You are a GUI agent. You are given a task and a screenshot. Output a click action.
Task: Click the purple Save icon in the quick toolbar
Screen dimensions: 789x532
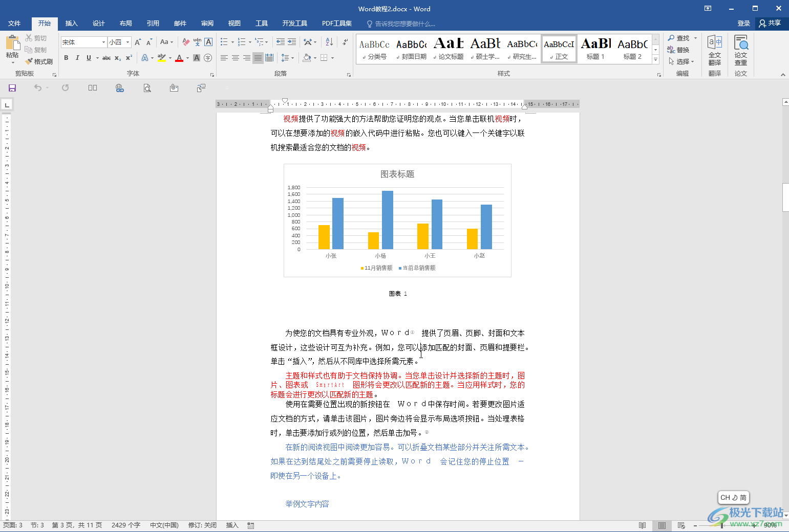[12, 88]
